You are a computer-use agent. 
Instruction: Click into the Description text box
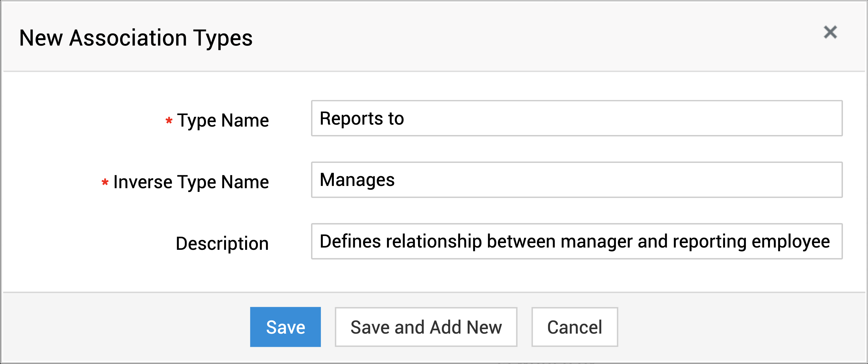(576, 241)
